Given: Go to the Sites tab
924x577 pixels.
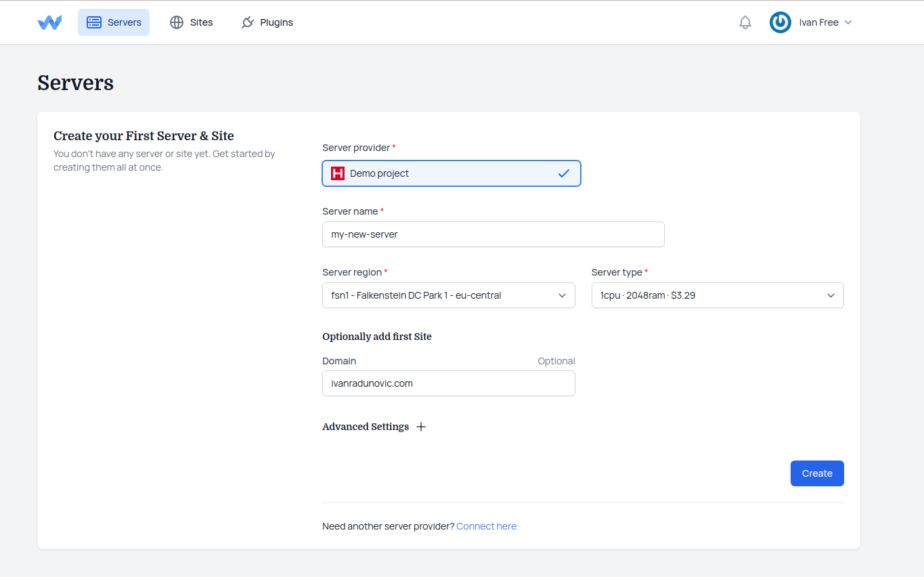Looking at the screenshot, I should (201, 22).
